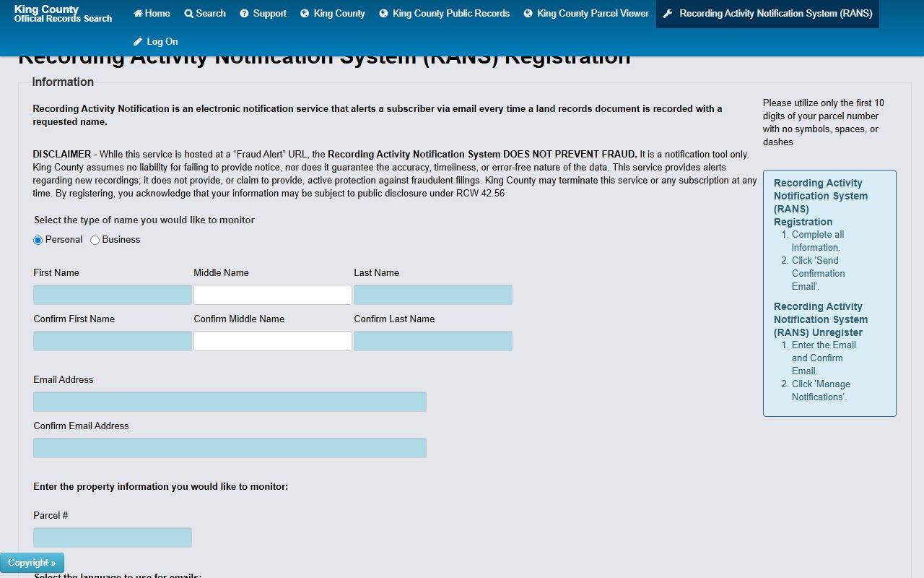
Task: Click sidebar step 'Click Send Confirmation Email'
Action: (819, 273)
